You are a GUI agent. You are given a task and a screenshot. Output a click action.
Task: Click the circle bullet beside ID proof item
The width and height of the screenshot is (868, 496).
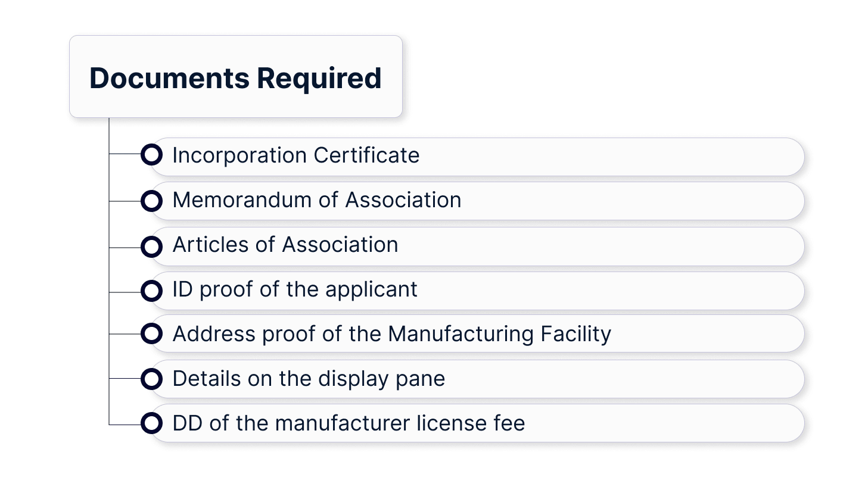[x=151, y=291]
